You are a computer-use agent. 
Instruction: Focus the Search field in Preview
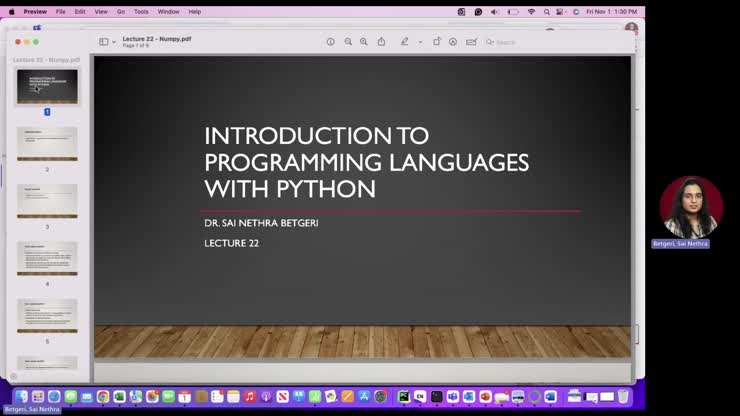[x=557, y=42]
